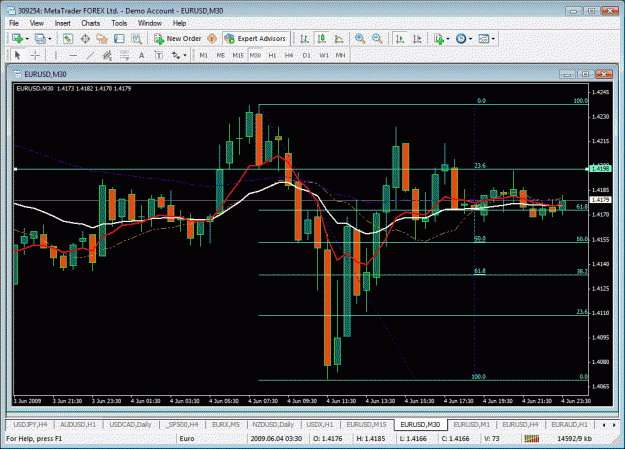Switch timeframe to W1

[324, 55]
